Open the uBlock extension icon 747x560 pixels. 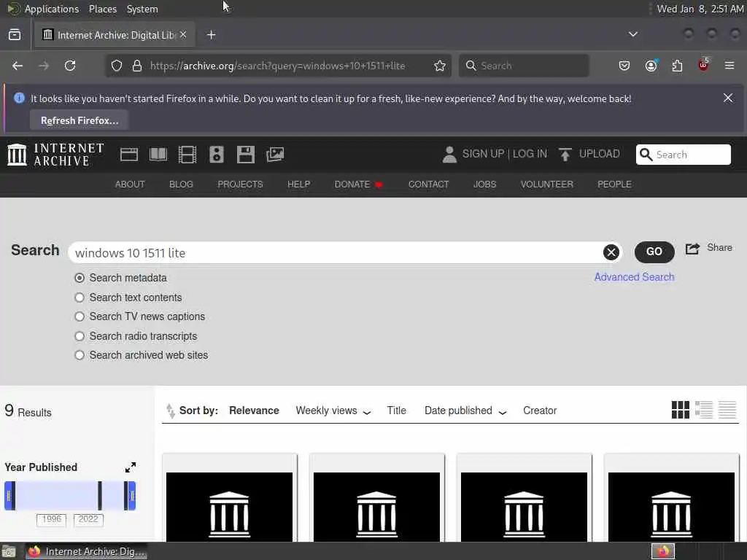[703, 65]
